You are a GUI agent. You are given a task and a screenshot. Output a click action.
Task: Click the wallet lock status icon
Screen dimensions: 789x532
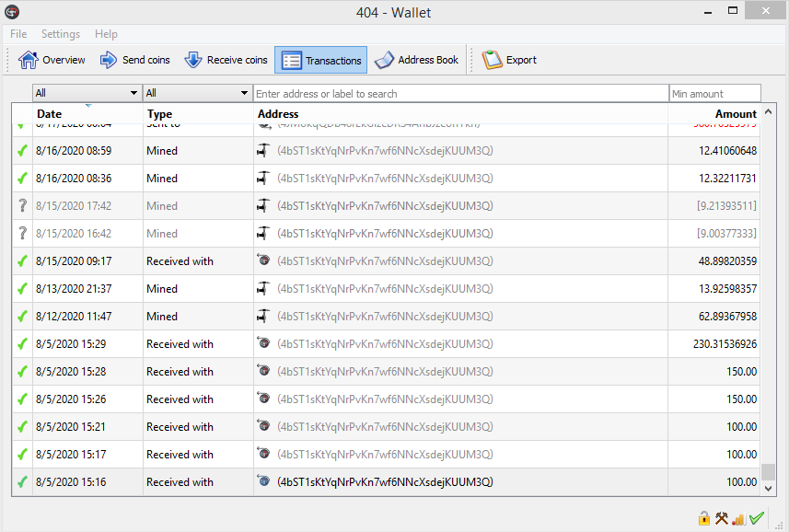[704, 518]
